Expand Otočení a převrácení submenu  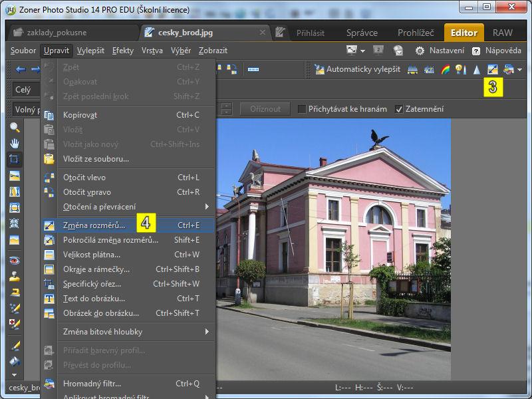click(x=207, y=206)
